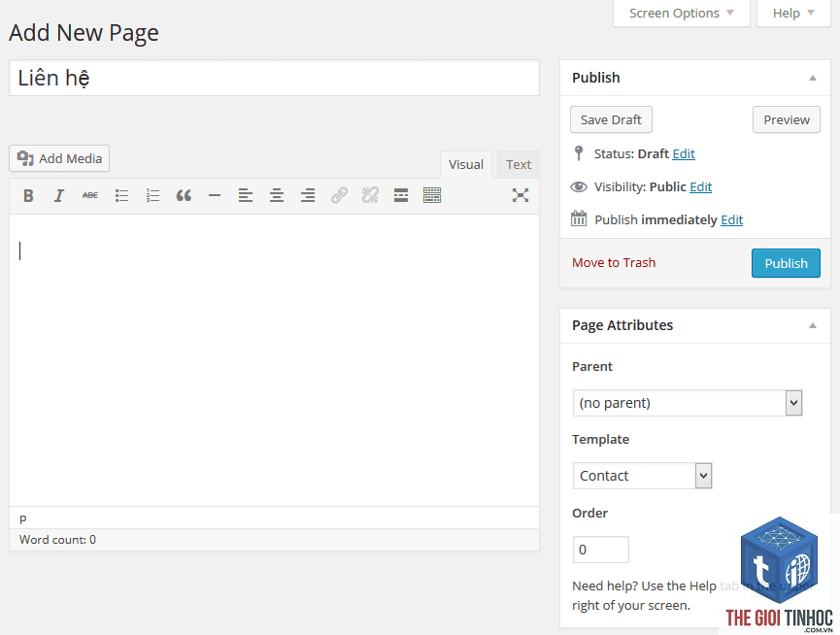Collapse the Publish box
840x635 pixels.
[813, 79]
